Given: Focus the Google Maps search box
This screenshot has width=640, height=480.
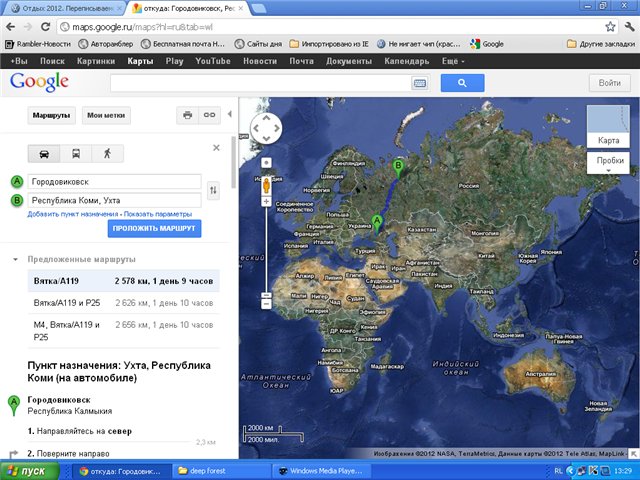Looking at the screenshot, I should (x=260, y=83).
